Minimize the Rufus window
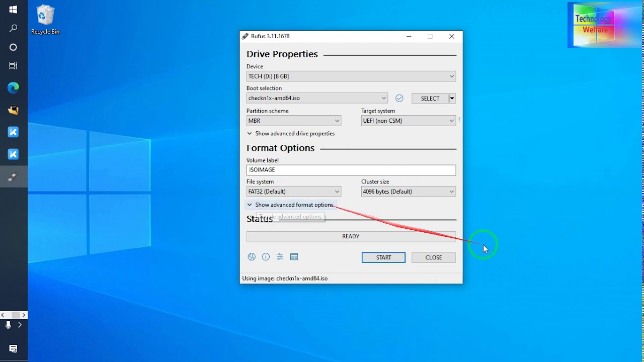The image size is (644, 362). [409, 36]
